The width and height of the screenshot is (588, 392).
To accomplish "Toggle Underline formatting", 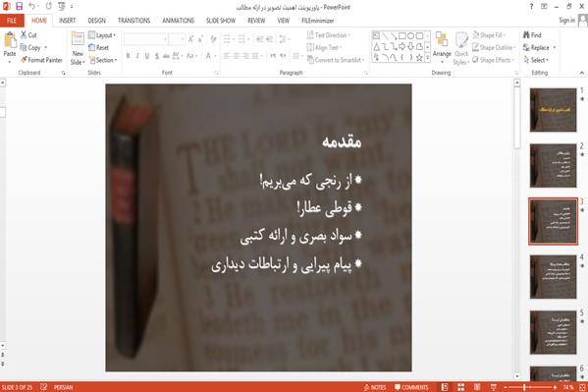I will (x=147, y=56).
